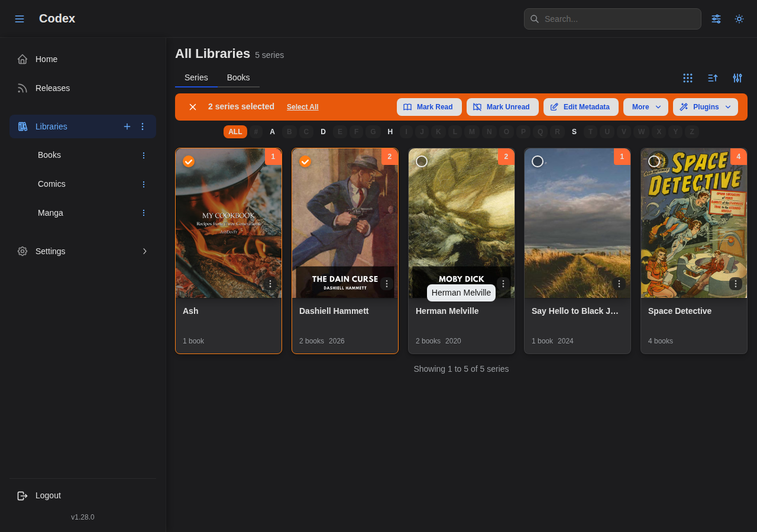Open Say Hello to Black Jack card menu
The image size is (757, 532).
pos(619,284)
